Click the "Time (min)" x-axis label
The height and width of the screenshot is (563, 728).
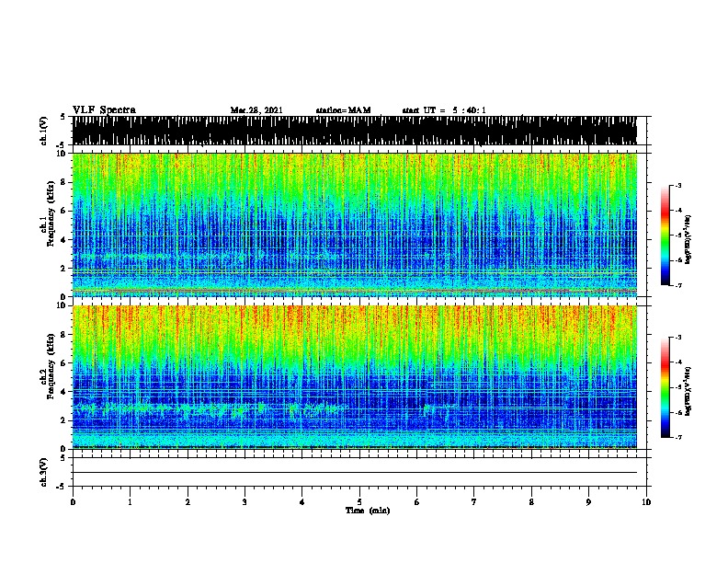tap(368, 511)
